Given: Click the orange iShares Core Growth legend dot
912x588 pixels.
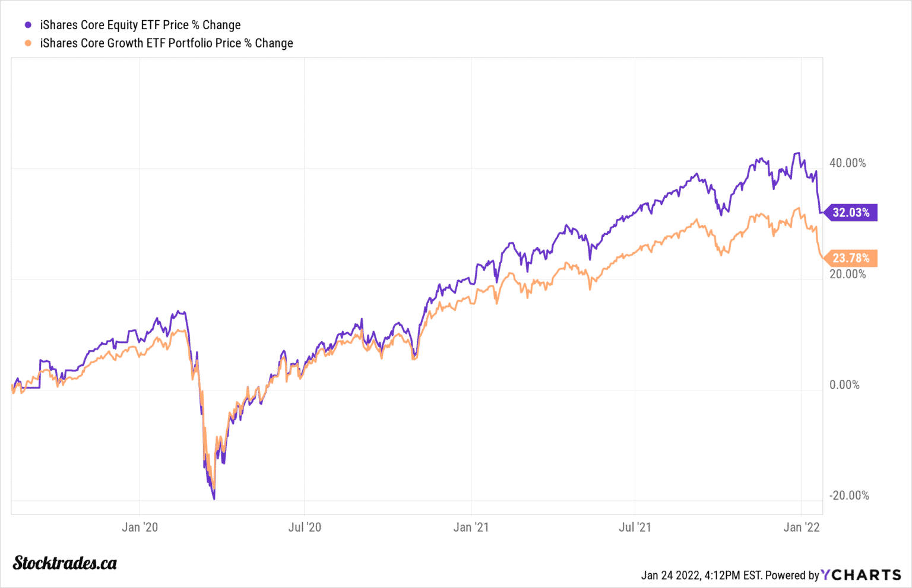Looking at the screenshot, I should point(28,43).
